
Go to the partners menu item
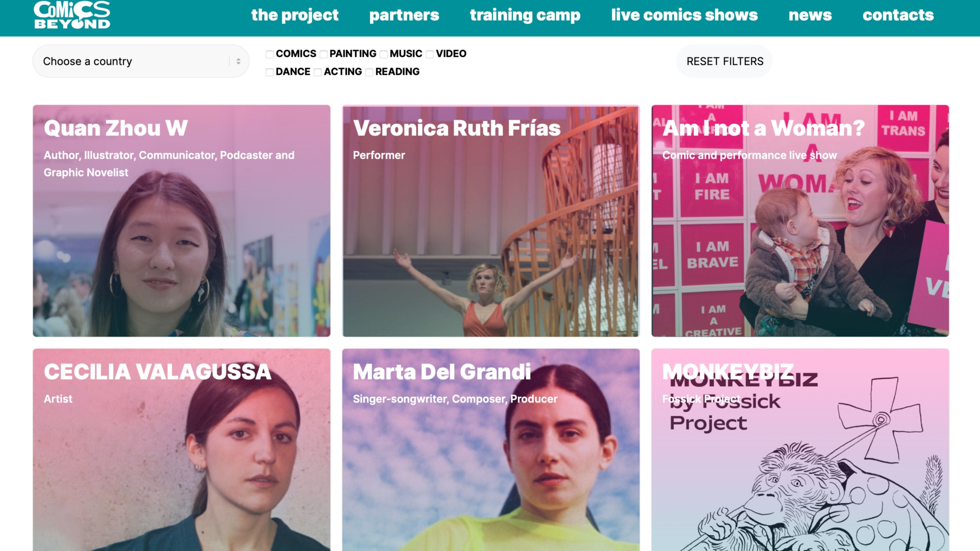coord(404,15)
